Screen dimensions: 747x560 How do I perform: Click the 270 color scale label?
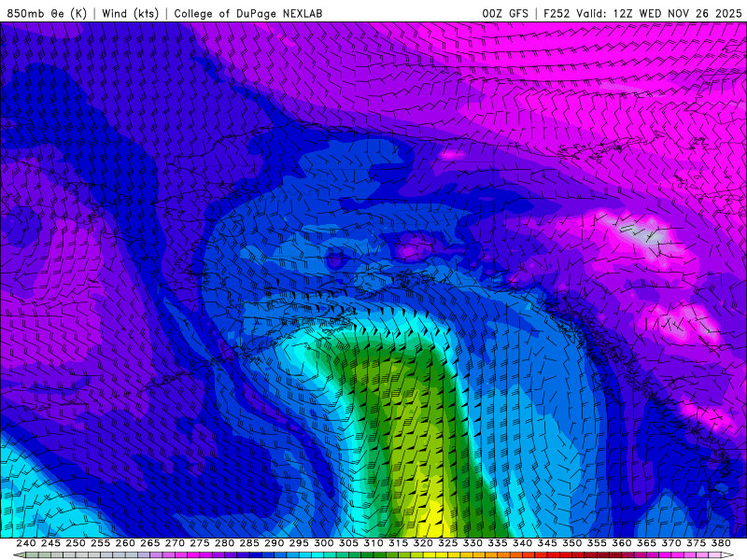pos(175,543)
